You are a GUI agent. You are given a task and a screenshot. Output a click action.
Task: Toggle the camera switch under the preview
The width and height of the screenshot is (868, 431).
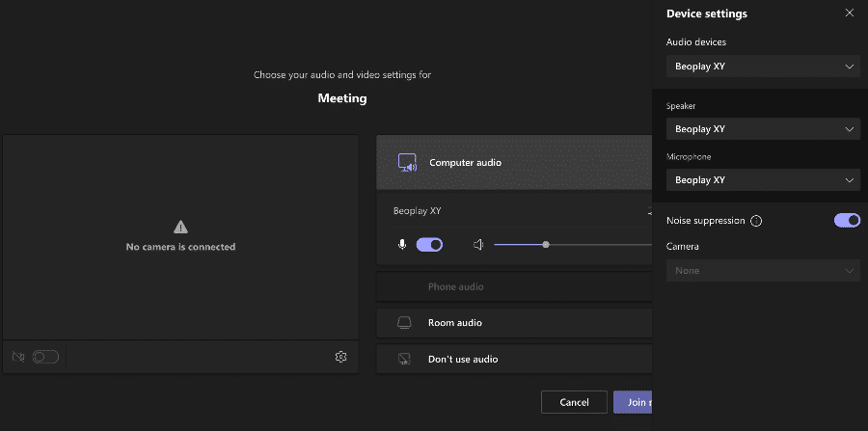coord(45,357)
